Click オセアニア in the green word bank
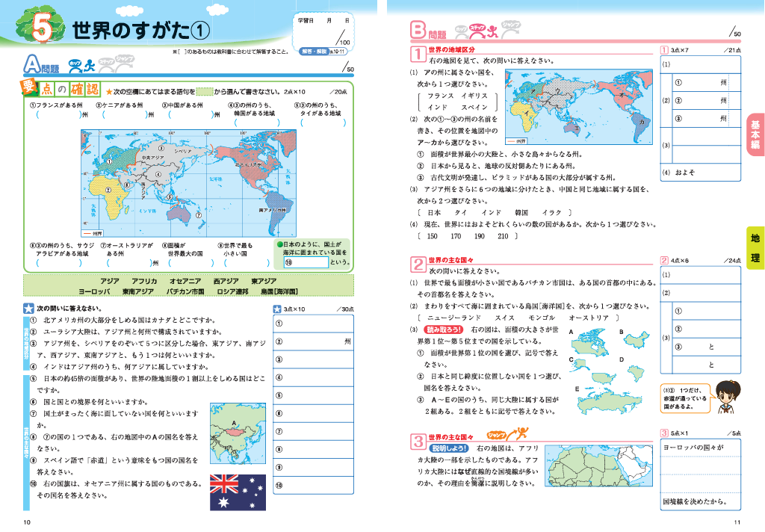Screen dimensions: 765x532 pyautogui.click(x=185, y=281)
